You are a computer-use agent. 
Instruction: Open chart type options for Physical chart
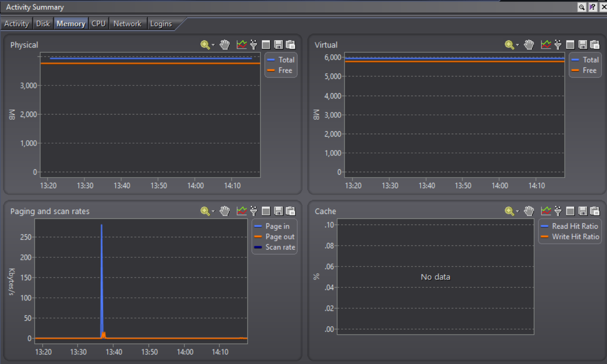click(242, 45)
